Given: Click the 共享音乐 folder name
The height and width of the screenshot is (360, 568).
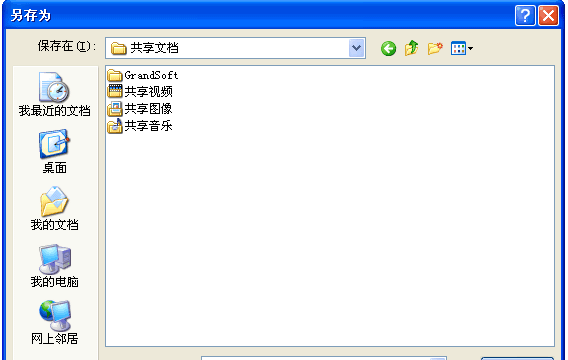Looking at the screenshot, I should pyautogui.click(x=149, y=126).
